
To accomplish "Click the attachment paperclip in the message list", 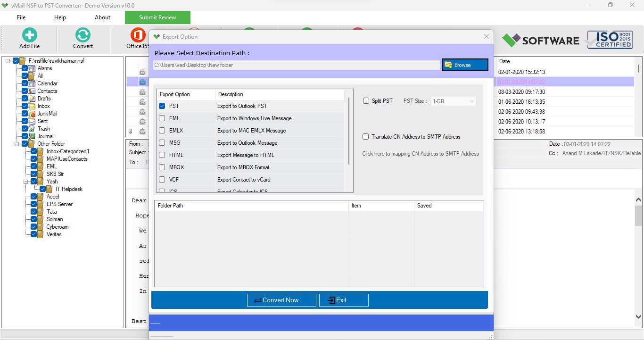I will coord(131,132).
